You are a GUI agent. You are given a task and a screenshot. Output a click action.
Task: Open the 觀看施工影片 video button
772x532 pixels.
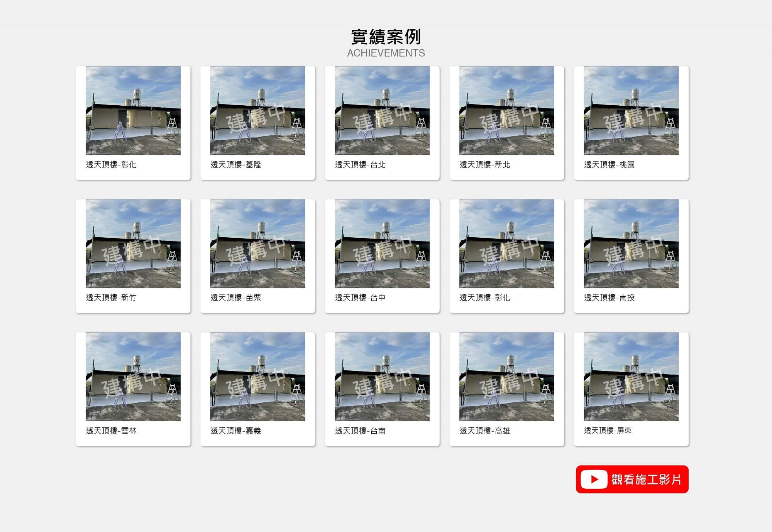coord(632,480)
